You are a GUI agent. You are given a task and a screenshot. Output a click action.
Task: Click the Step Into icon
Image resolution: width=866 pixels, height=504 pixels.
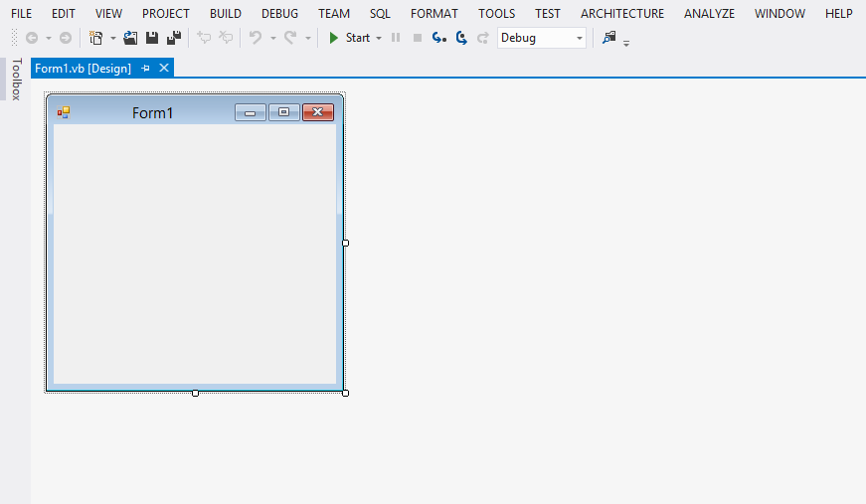[439, 38]
